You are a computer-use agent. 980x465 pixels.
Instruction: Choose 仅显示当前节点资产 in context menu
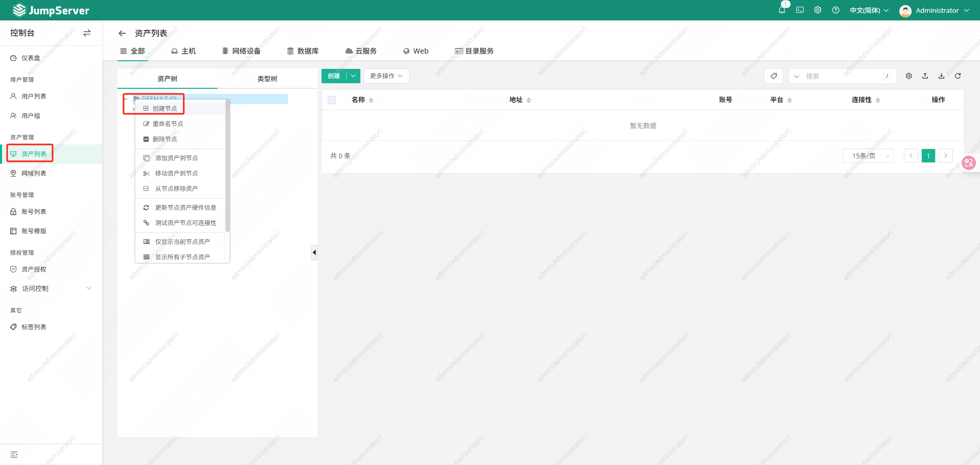point(180,242)
